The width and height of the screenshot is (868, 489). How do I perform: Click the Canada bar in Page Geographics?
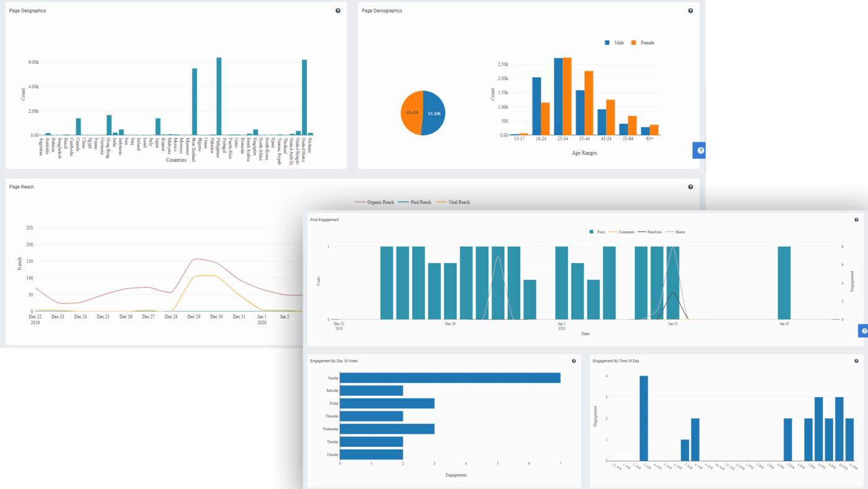click(x=79, y=127)
